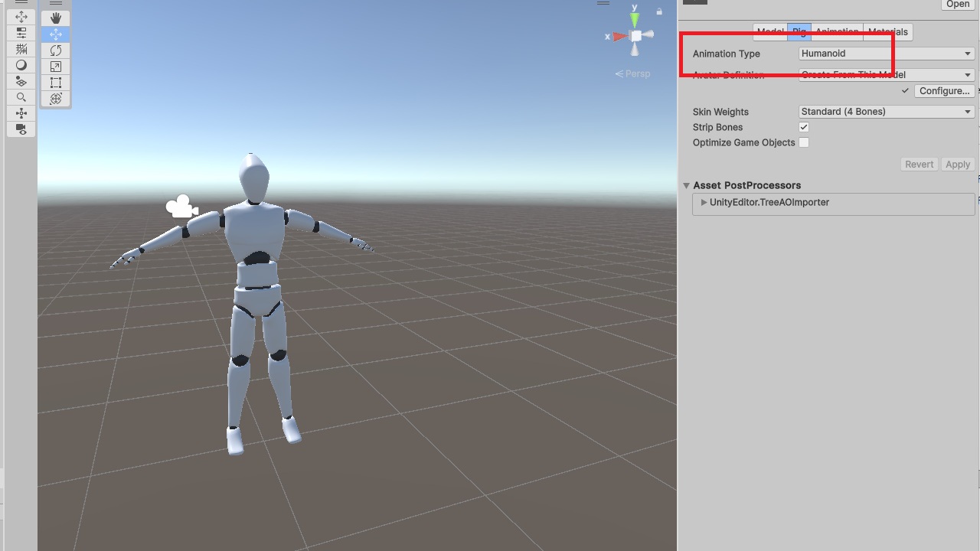Image resolution: width=980 pixels, height=551 pixels.
Task: Uncheck the Strip Bones checkbox
Action: [804, 127]
